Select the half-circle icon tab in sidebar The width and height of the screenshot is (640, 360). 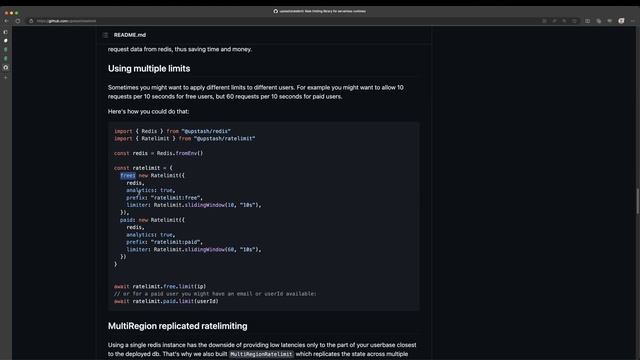(6, 32)
